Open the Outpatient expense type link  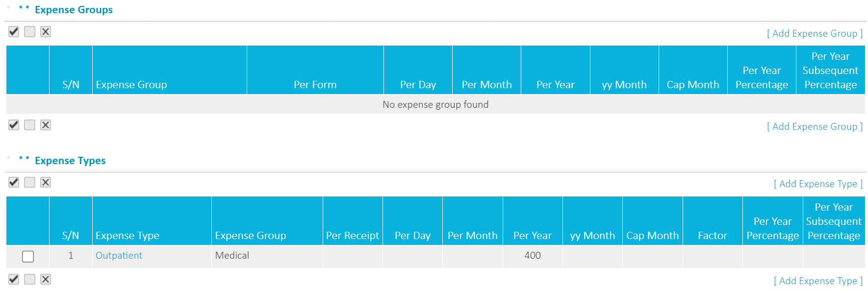(x=119, y=255)
